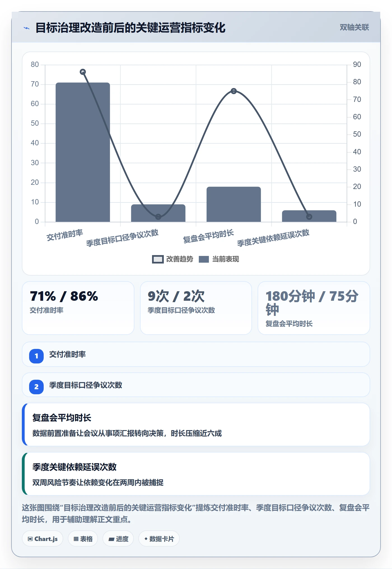Select the 180分钟 / 75分钟 stat card
The image size is (392, 569).
click(314, 308)
